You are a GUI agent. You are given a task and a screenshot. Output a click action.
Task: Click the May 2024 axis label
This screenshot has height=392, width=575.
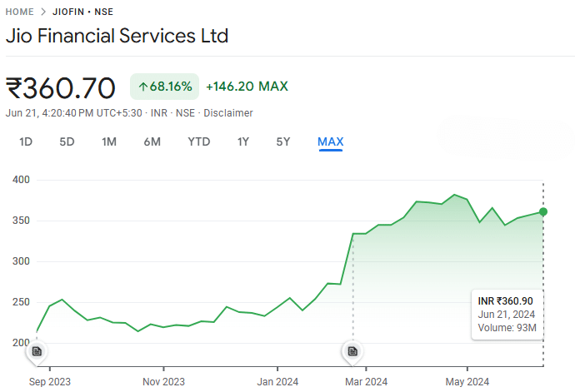[x=467, y=382]
